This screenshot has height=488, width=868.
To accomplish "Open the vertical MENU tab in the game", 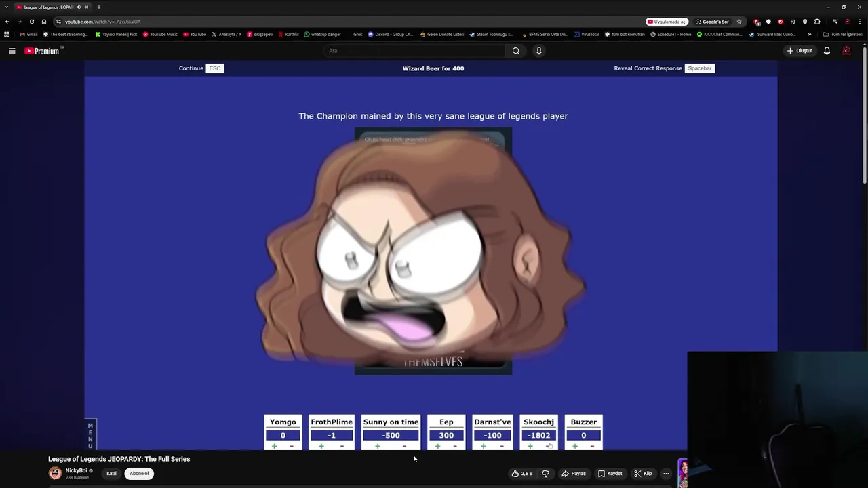I will click(90, 435).
